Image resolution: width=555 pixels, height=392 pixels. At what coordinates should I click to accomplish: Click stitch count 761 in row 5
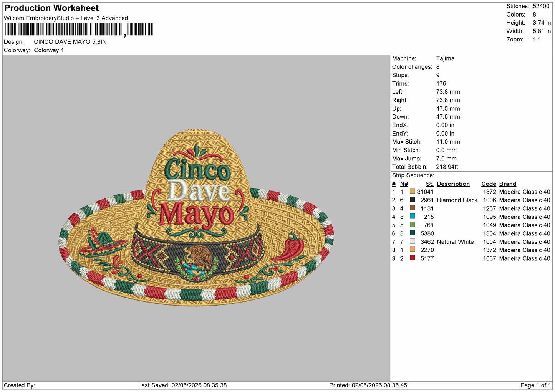[429, 225]
